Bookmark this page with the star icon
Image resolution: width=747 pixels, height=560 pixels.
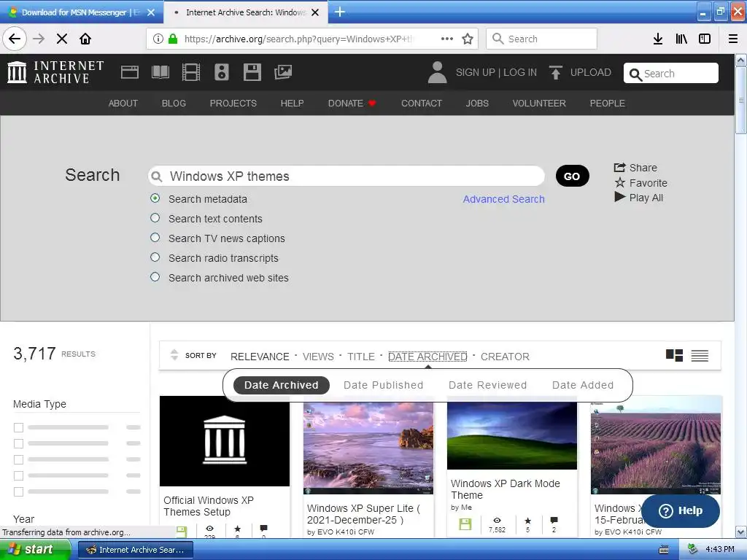[468, 39]
